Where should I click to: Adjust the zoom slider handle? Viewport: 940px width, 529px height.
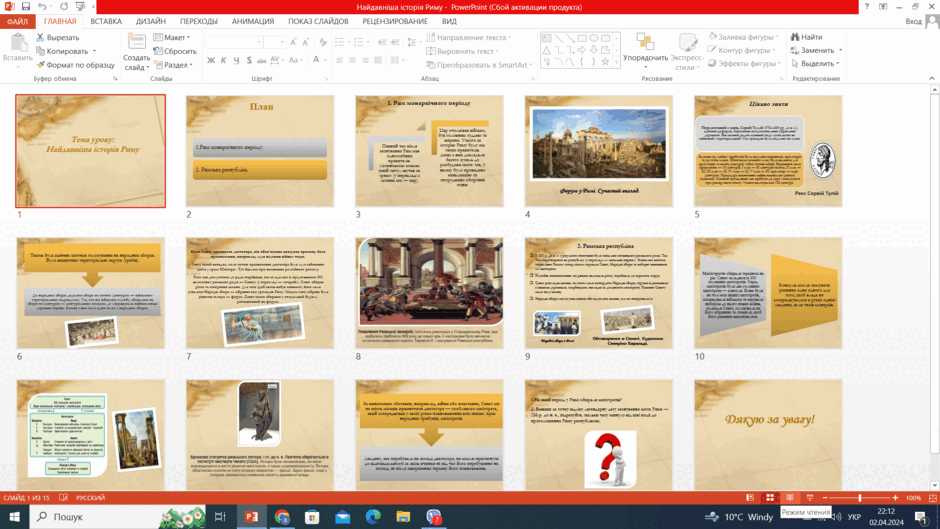860,498
